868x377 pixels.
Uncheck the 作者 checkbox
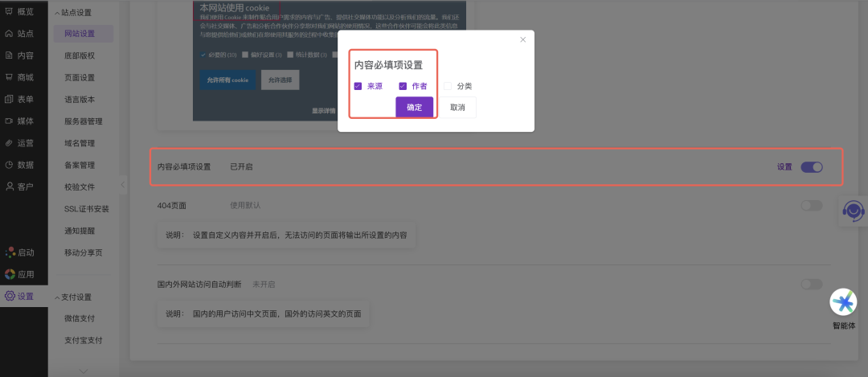[x=403, y=86]
